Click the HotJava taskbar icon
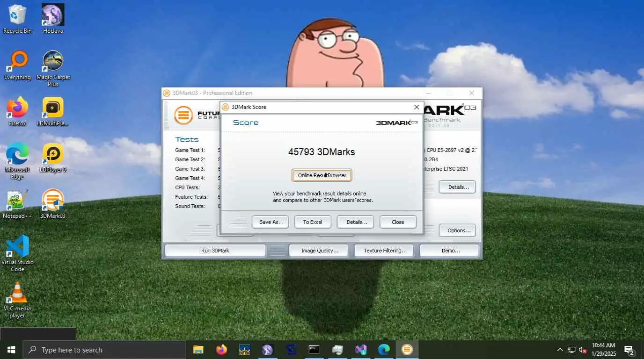This screenshot has height=359, width=644. click(x=268, y=350)
